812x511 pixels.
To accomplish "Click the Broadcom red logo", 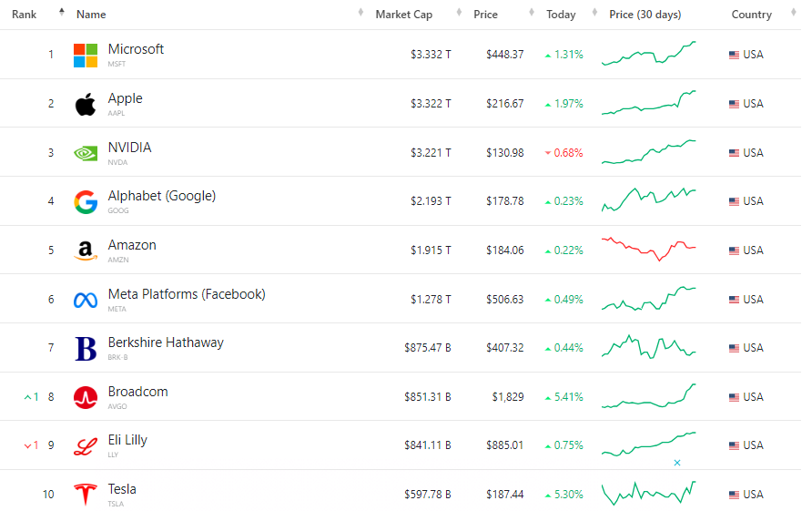I will [86, 397].
